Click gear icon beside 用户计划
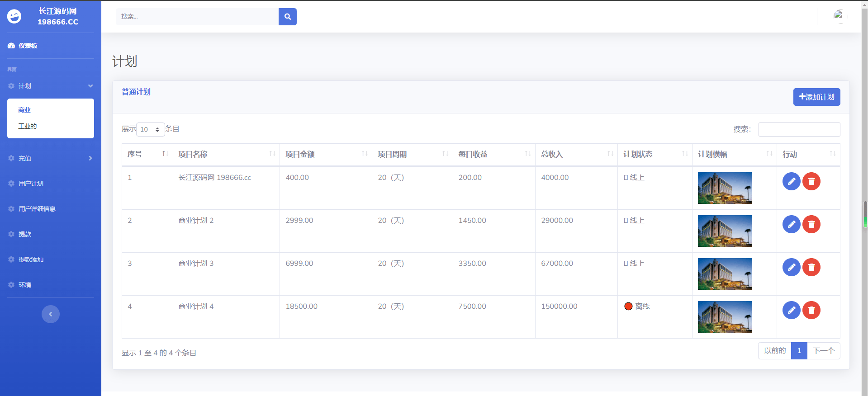This screenshot has height=396, width=868. tap(11, 184)
